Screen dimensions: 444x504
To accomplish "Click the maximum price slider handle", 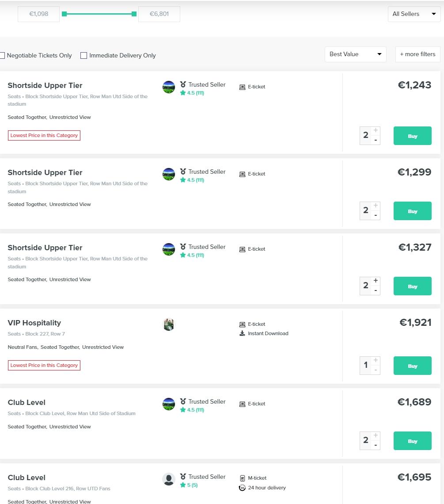I will click(x=134, y=14).
